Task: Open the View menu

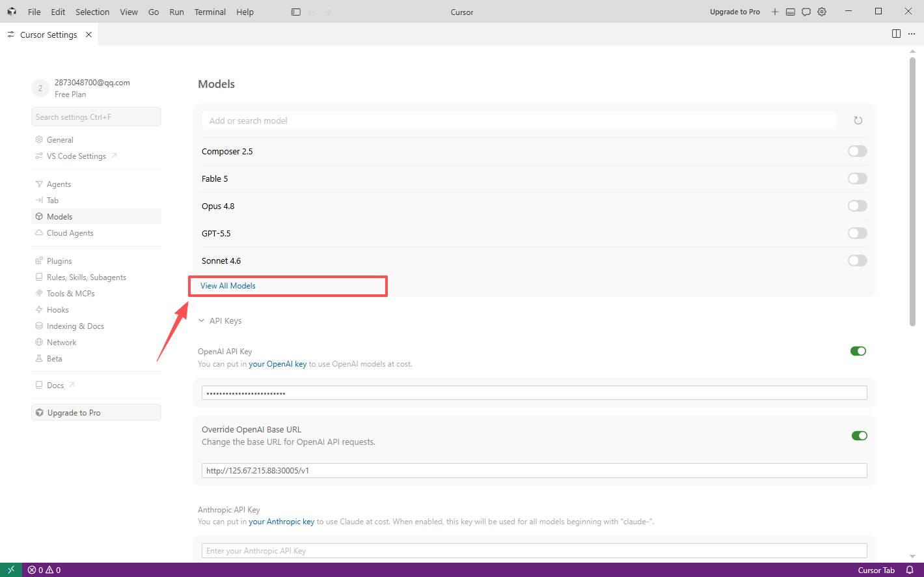Action: [129, 12]
